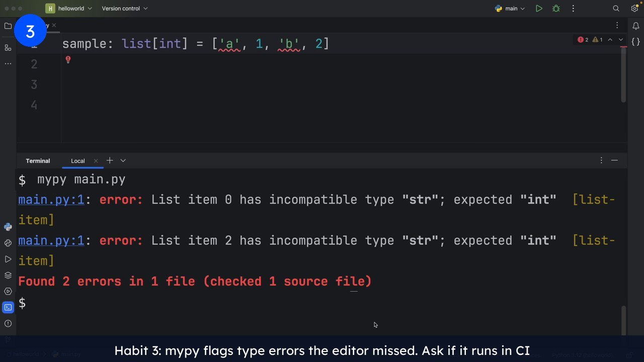Image resolution: width=644 pixels, height=362 pixels.
Task: Open More tool windows ellipsis in left sidebar
Action: pos(8,64)
